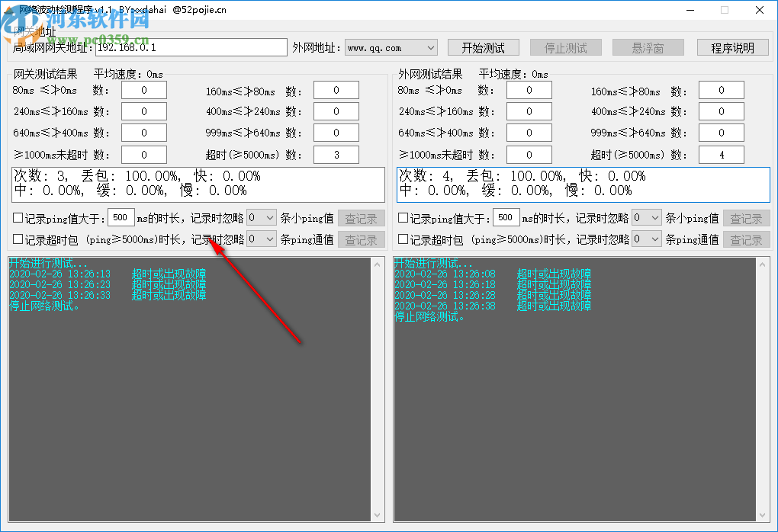The height and width of the screenshot is (532, 778).
Task: Open the 外网地址 www.qq.com dropdown
Action: [391, 48]
